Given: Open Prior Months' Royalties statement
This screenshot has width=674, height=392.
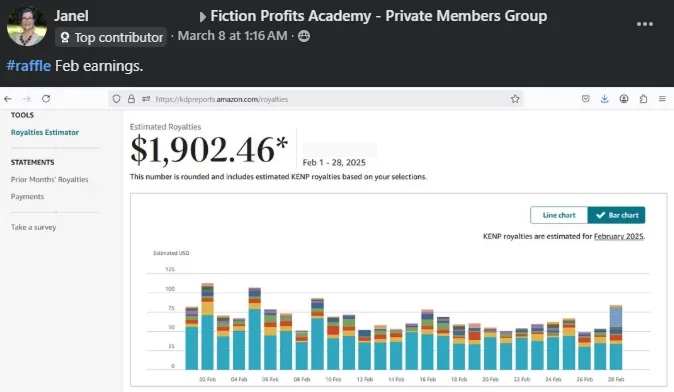Looking at the screenshot, I should (49, 179).
